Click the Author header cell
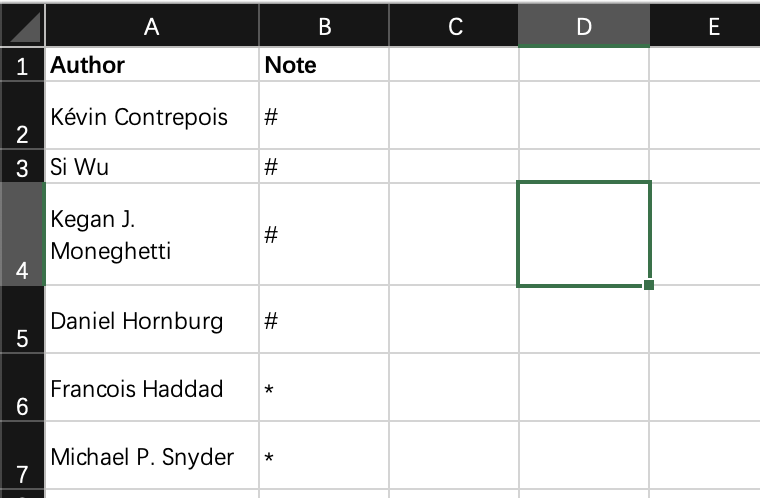This screenshot has width=760, height=498. coord(152,64)
